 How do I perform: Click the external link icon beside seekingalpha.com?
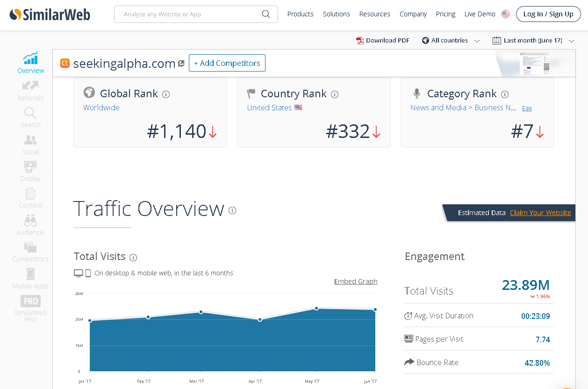[x=181, y=64]
